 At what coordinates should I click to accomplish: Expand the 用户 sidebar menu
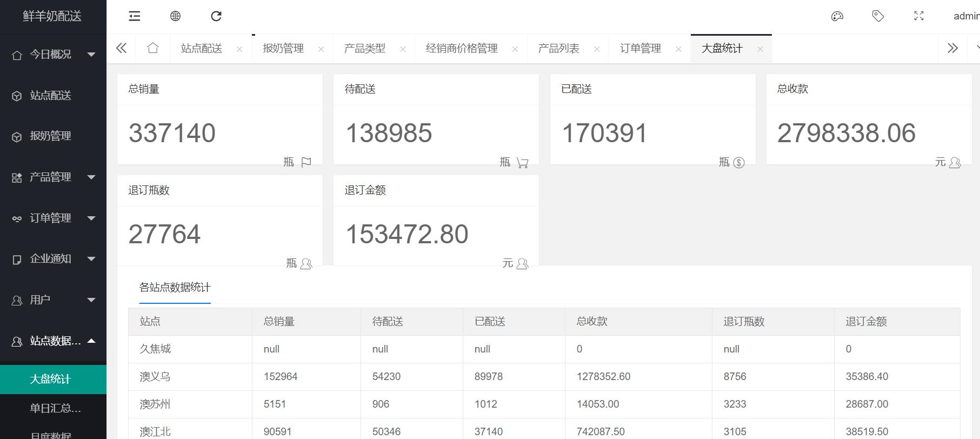pyautogui.click(x=53, y=300)
